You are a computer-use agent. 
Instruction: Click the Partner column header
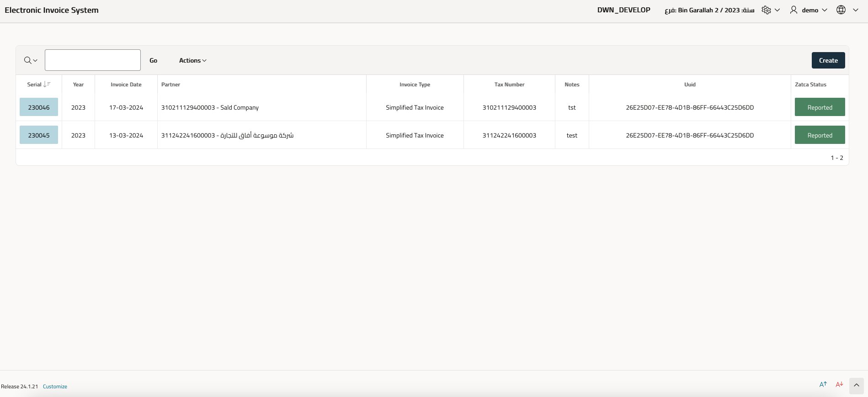click(x=170, y=85)
